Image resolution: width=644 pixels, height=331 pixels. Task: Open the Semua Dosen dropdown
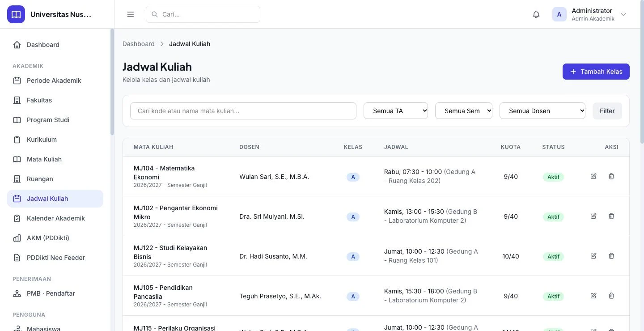[x=542, y=111]
